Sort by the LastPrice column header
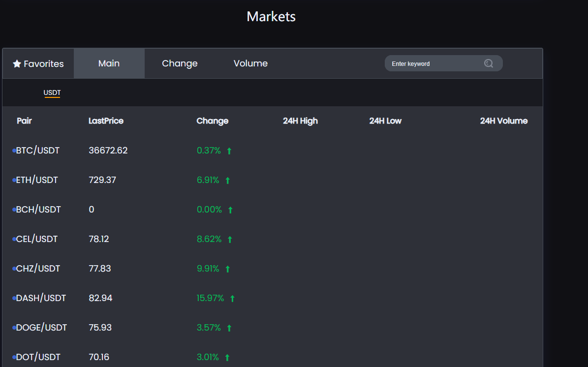 tap(106, 121)
